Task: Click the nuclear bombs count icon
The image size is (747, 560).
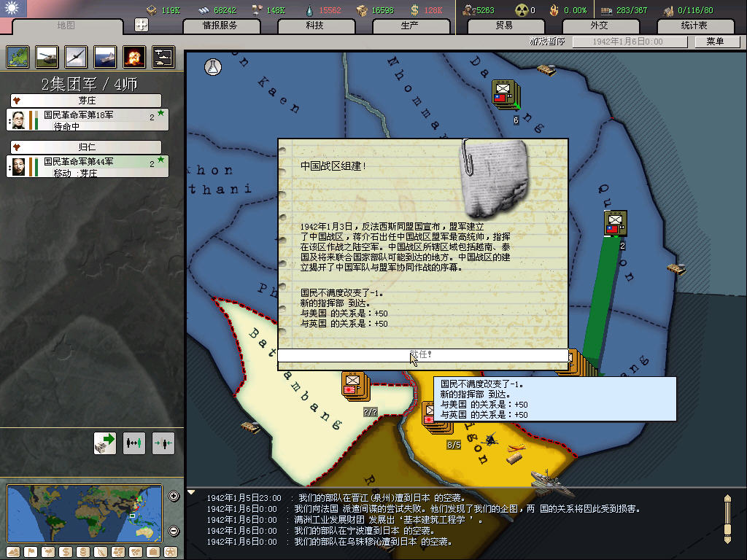Action: tap(522, 10)
